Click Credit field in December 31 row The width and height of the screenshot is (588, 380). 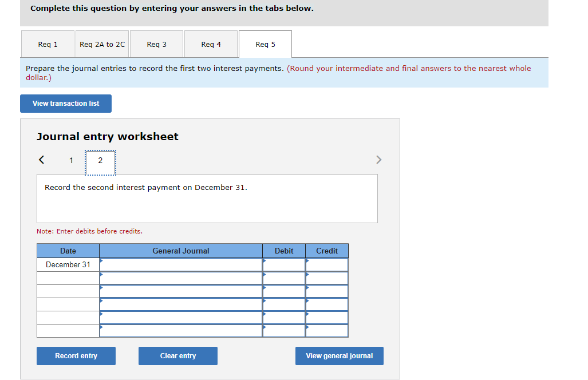pos(327,264)
